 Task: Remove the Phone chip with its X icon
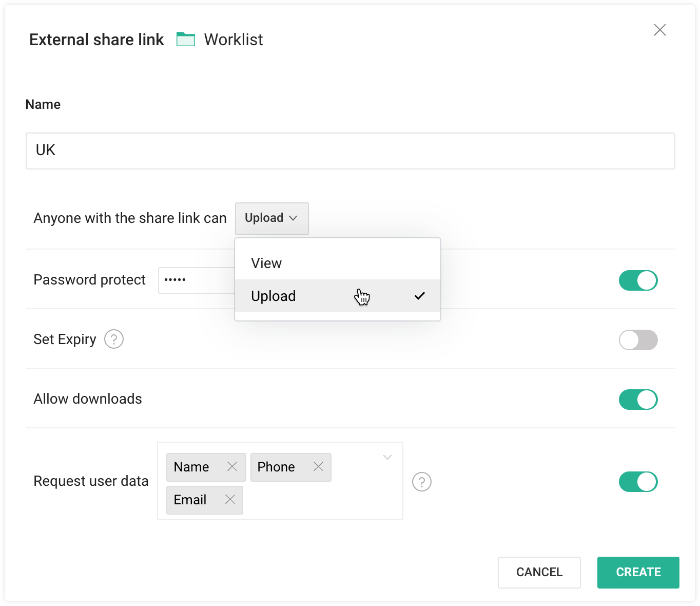318,467
